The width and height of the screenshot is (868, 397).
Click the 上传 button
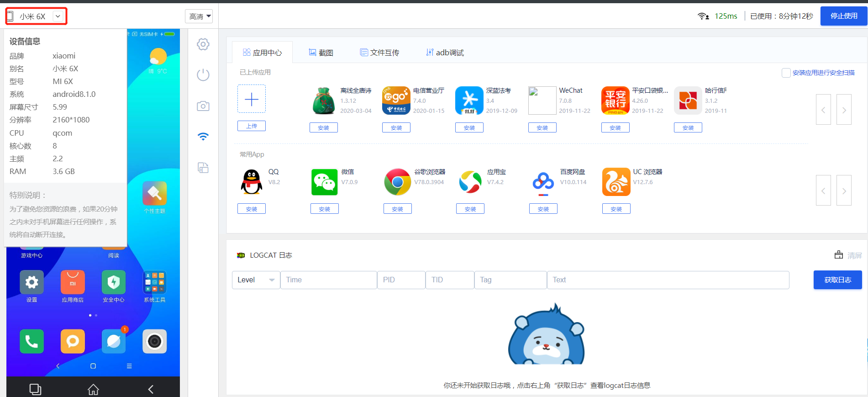point(252,126)
